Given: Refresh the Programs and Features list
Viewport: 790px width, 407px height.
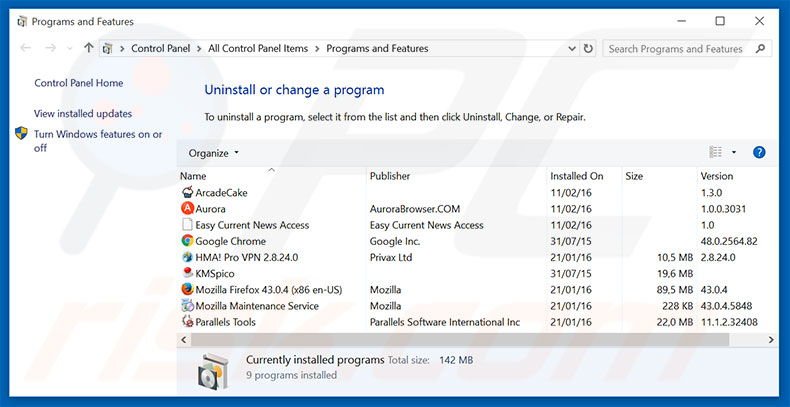Looking at the screenshot, I should point(588,49).
